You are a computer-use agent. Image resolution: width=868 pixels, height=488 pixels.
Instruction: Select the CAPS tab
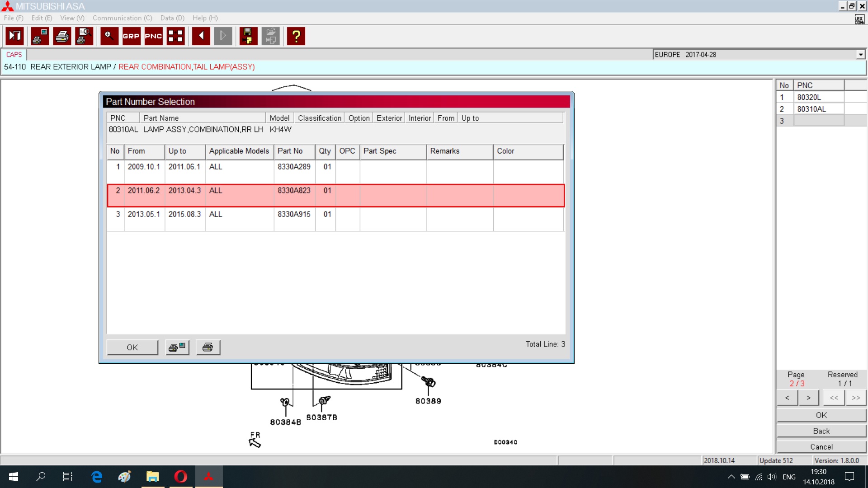point(14,55)
